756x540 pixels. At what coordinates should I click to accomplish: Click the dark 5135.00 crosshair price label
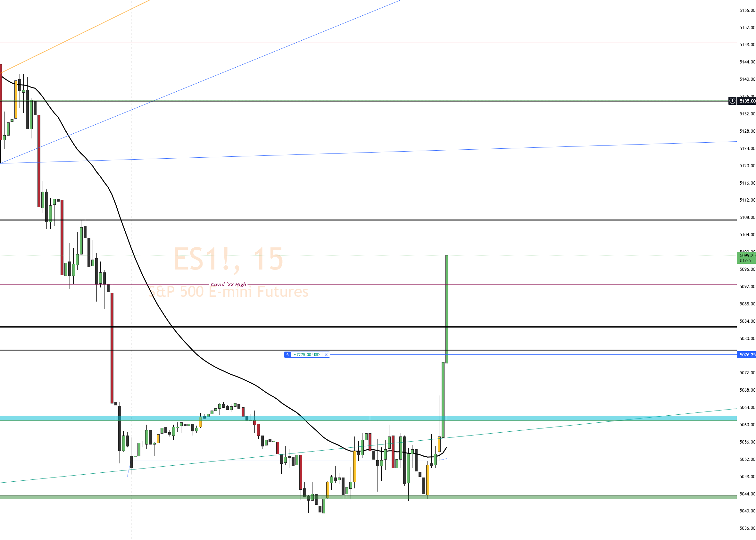(x=746, y=101)
